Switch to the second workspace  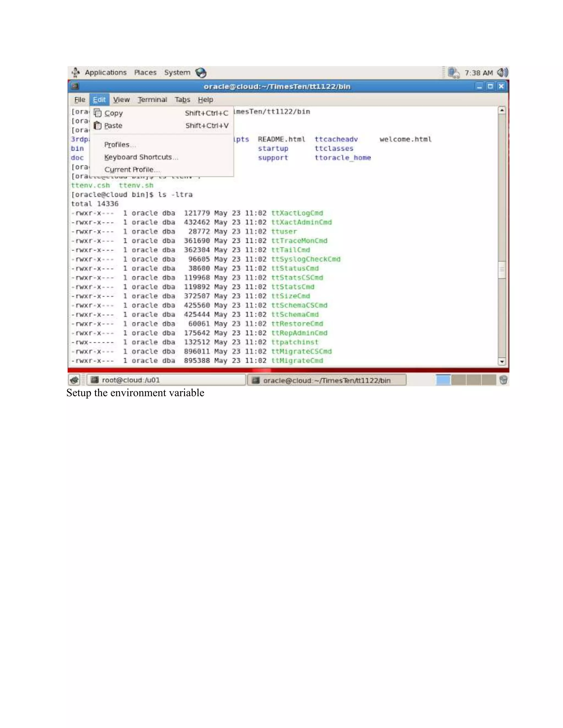tap(458, 380)
